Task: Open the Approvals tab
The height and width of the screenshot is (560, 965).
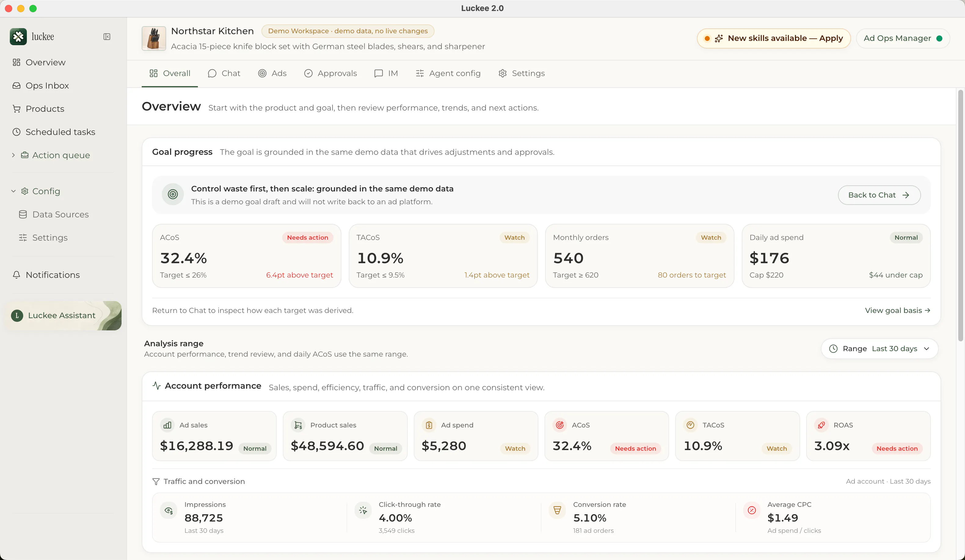Action: 330,74
